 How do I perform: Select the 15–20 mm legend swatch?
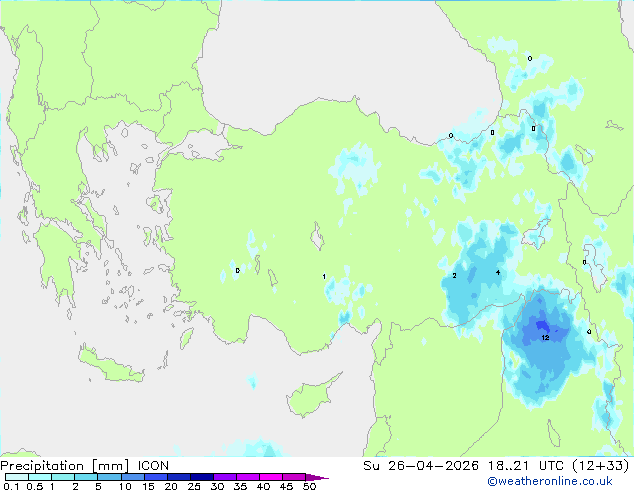click(155, 477)
